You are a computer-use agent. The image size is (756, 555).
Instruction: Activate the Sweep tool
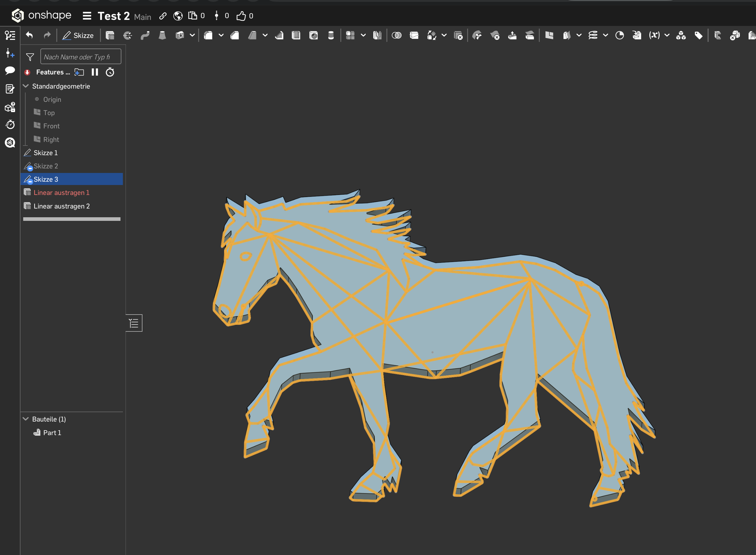[x=145, y=35]
